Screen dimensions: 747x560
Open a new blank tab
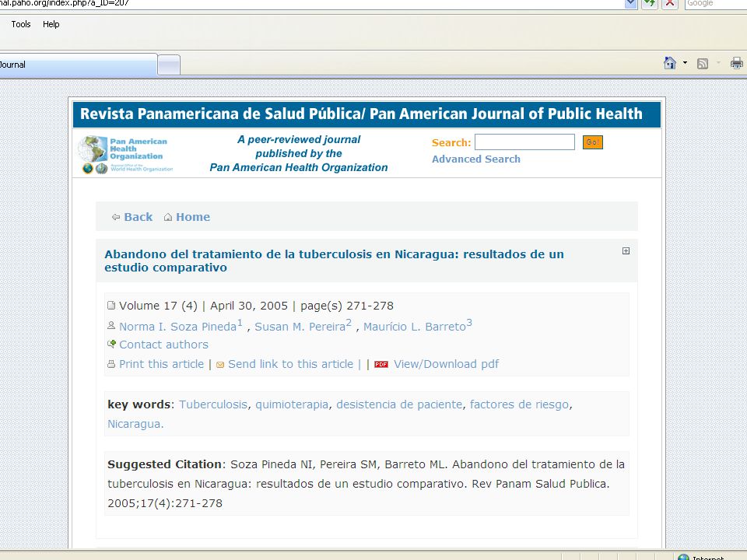pyautogui.click(x=169, y=65)
